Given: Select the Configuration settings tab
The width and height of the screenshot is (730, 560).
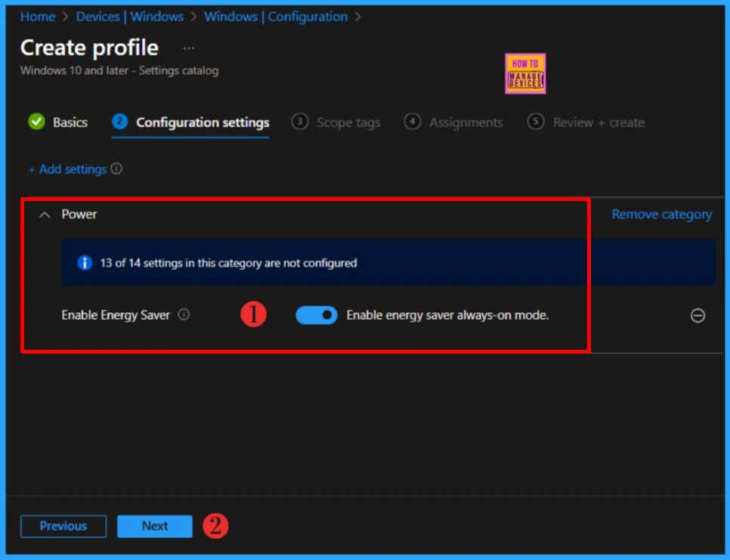Looking at the screenshot, I should pos(202,122).
